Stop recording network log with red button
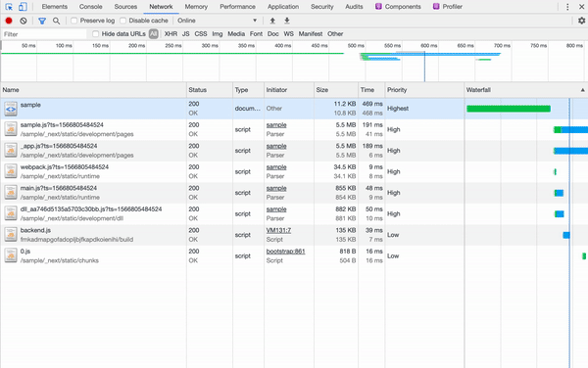The height and width of the screenshot is (368, 588). 9,21
